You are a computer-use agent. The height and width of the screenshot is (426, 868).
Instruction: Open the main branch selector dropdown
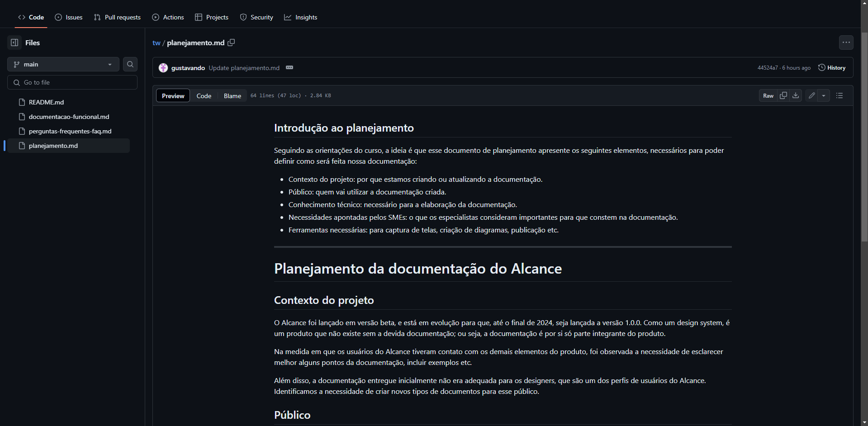(x=63, y=64)
